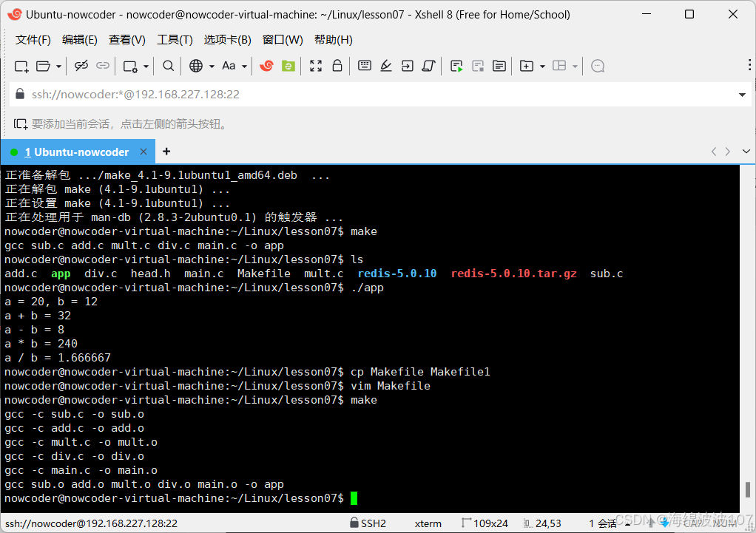This screenshot has width=756, height=533.
Task: Open the 编辑(E) menu
Action: click(80, 40)
